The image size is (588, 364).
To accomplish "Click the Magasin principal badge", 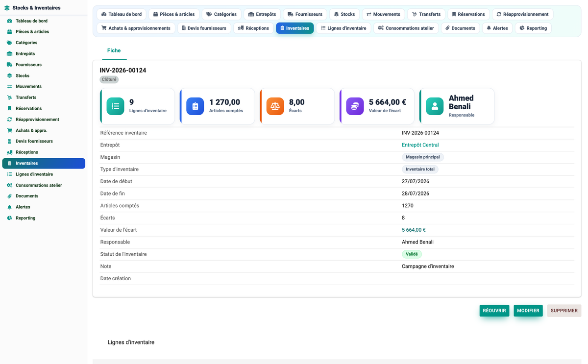I will pos(423,157).
